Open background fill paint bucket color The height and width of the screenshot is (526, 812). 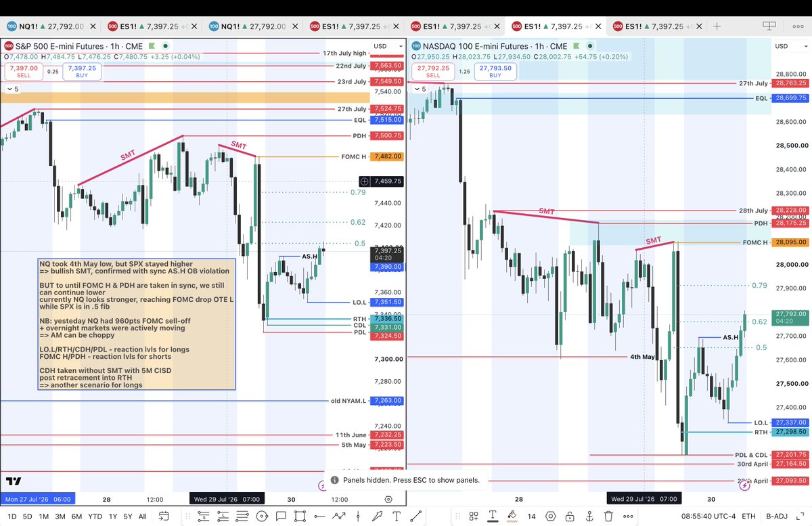pos(512,516)
